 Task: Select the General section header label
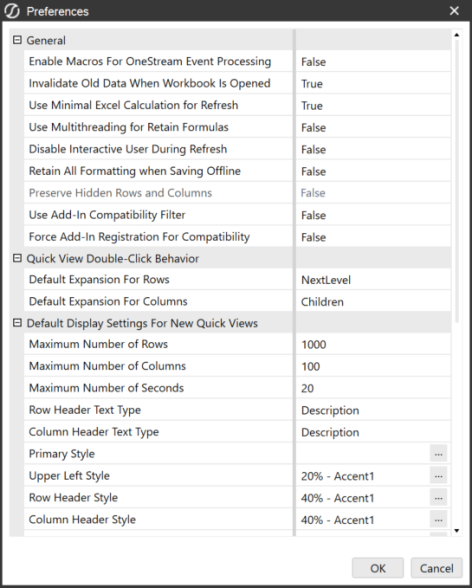coord(46,40)
